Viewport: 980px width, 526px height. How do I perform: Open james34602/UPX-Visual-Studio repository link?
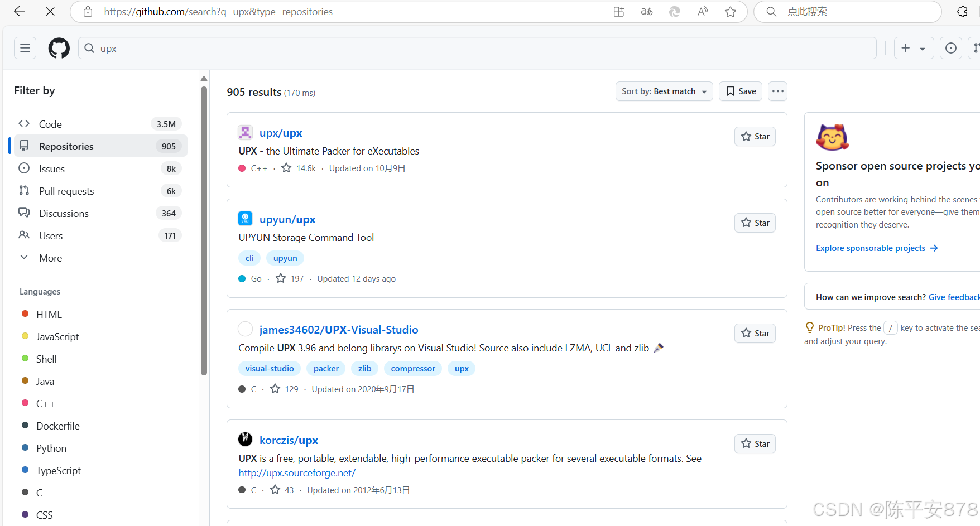[339, 330]
